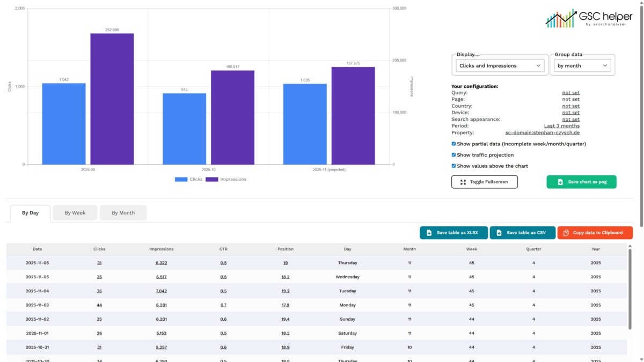Open the Clicks and Impressions display dropdown
Screen dimensions: 644x362
coord(500,66)
